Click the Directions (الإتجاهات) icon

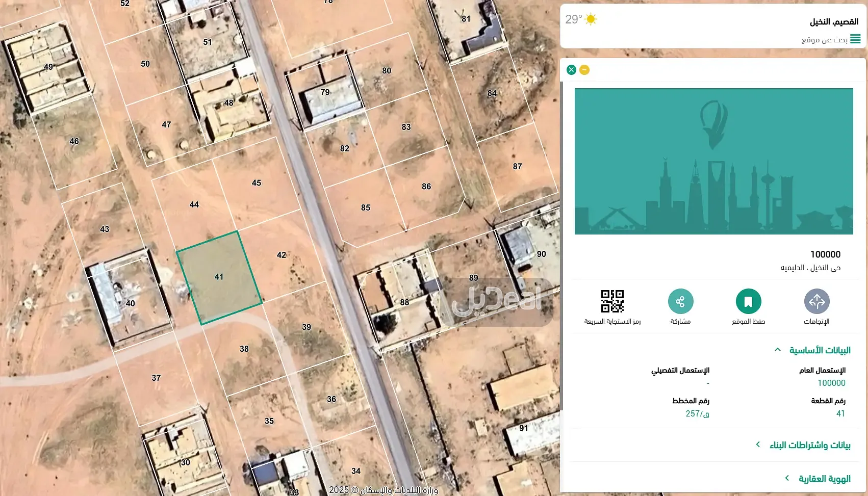(x=816, y=301)
